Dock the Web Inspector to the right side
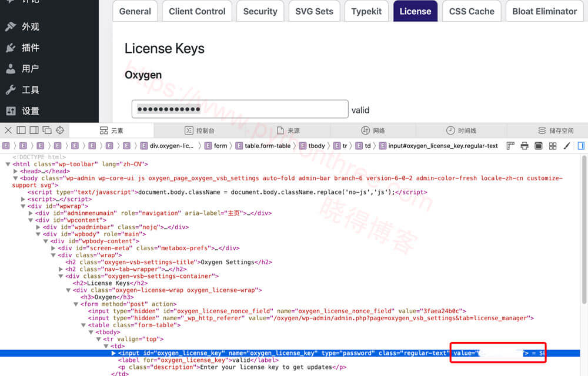588x376 pixels. (x=34, y=130)
